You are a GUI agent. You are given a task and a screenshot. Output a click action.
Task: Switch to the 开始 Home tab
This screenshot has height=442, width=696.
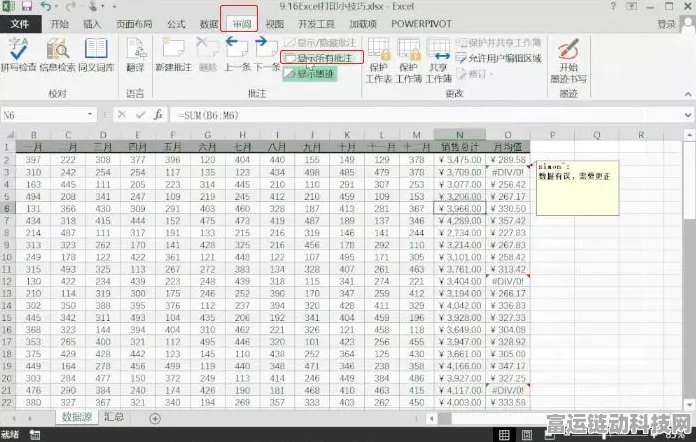pos(59,24)
